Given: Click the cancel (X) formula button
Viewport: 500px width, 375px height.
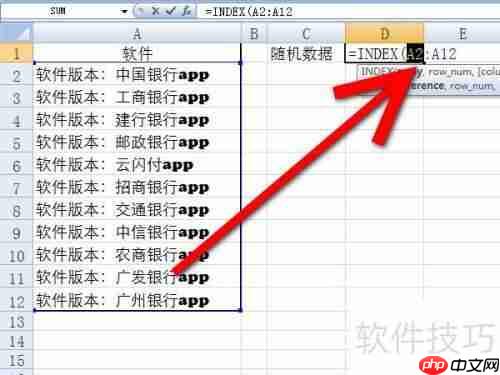Looking at the screenshot, I should [x=155, y=11].
